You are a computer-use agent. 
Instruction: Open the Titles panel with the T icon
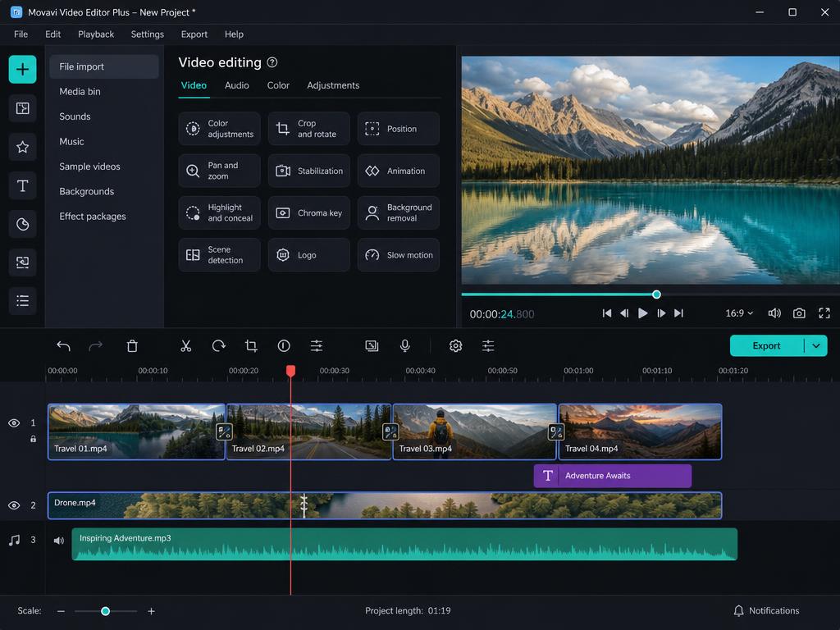point(22,186)
